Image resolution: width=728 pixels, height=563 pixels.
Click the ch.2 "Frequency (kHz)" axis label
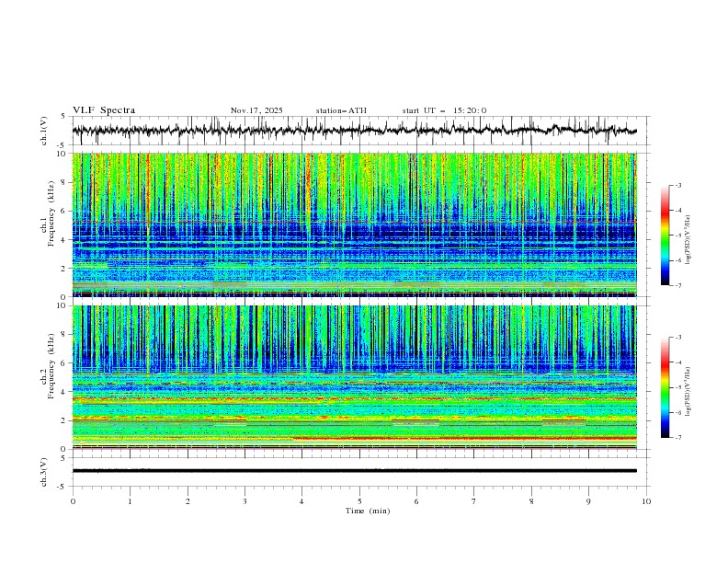coord(51,366)
